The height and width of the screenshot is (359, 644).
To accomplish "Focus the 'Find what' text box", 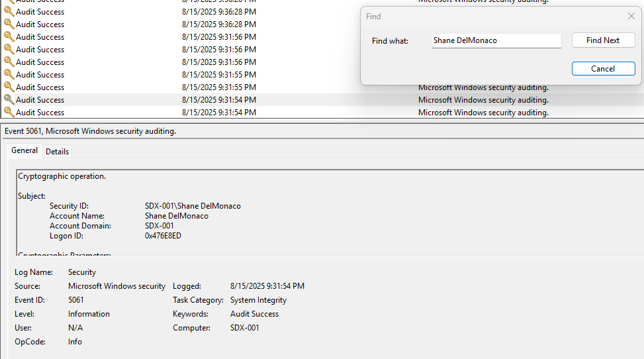I will coord(496,40).
